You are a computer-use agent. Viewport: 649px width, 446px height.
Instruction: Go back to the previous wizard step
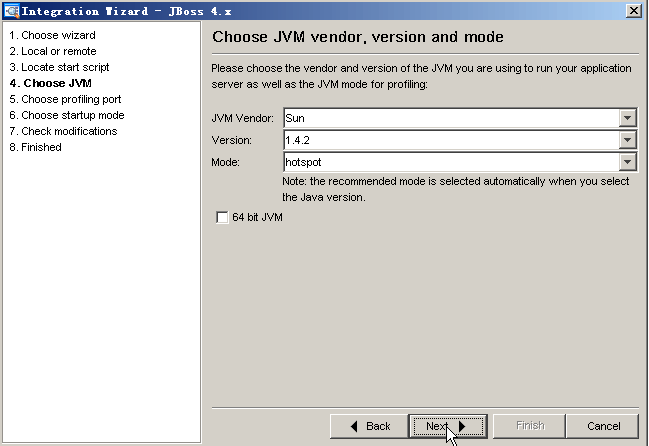[369, 426]
